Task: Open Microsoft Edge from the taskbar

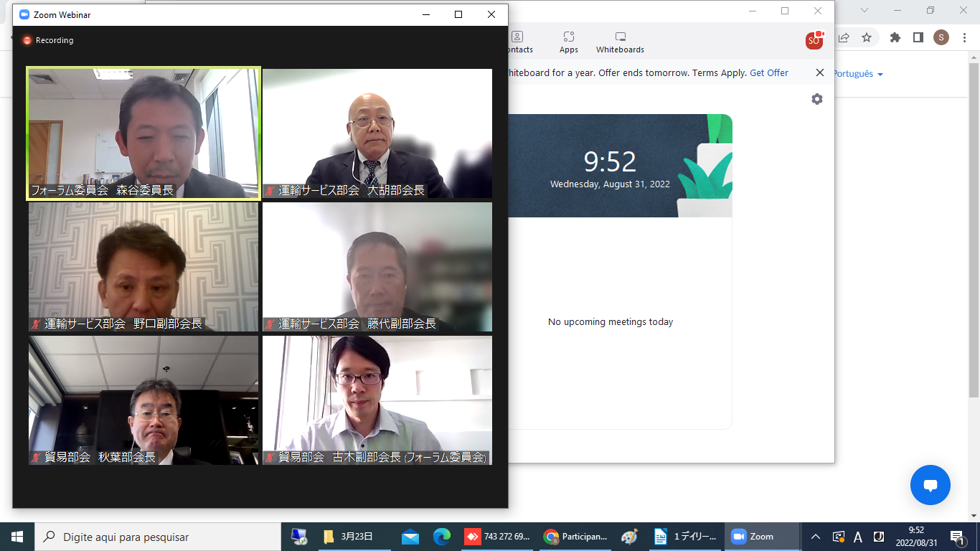Action: [441, 537]
